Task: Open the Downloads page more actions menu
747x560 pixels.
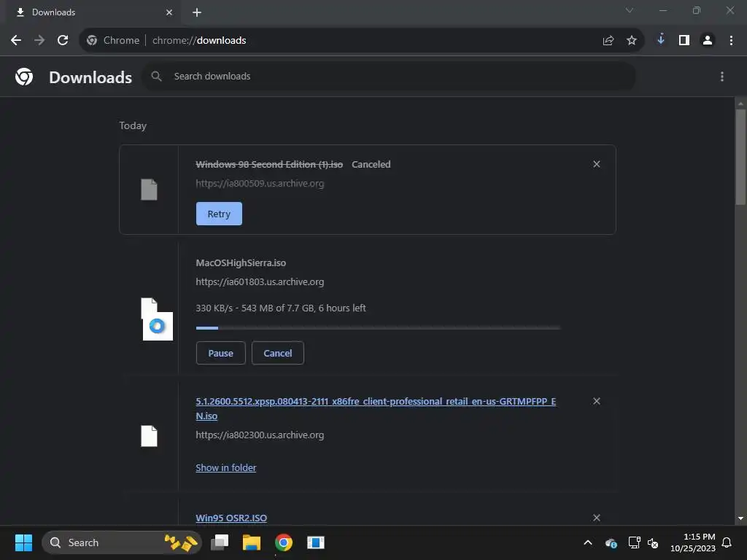Action: click(721, 77)
